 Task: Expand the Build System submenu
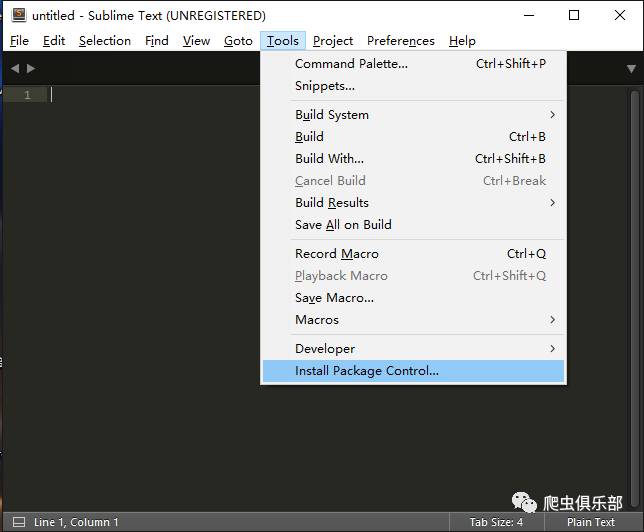[x=413, y=115]
